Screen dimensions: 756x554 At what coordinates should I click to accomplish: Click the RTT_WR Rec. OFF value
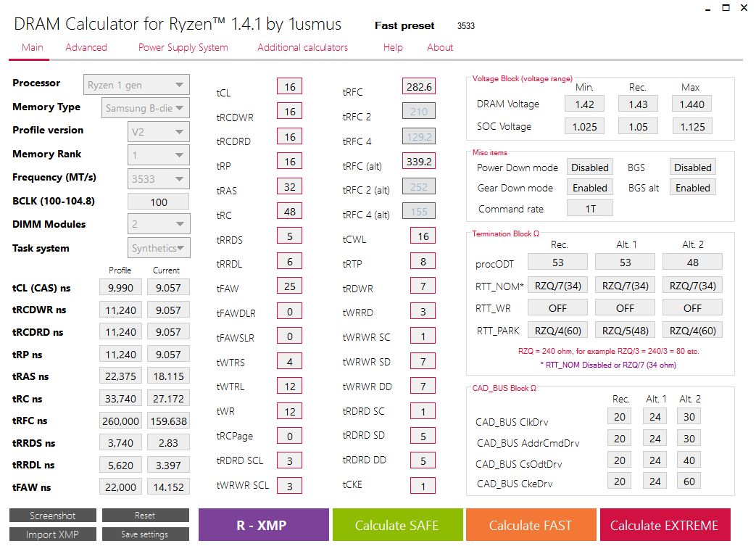point(558,308)
